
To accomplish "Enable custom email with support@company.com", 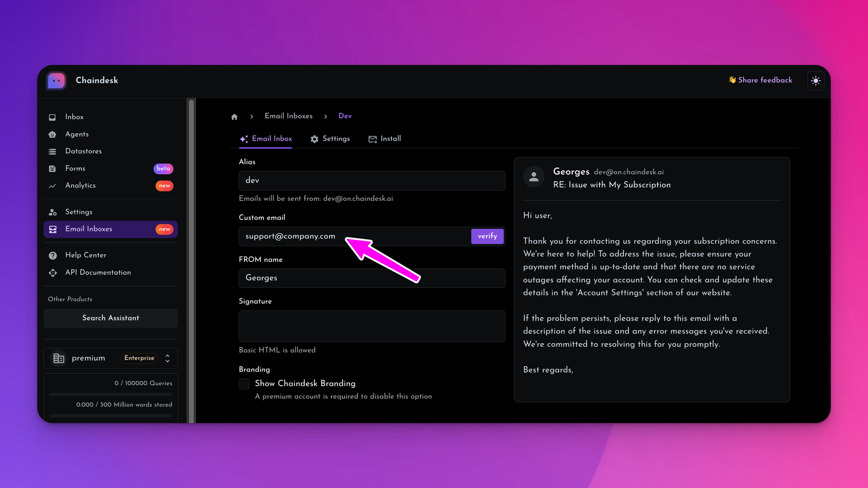I will [x=487, y=236].
